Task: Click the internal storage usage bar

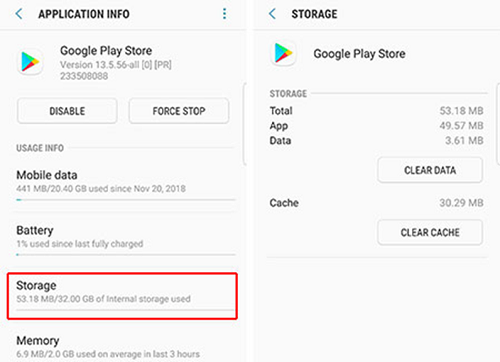Action: tap(125, 310)
